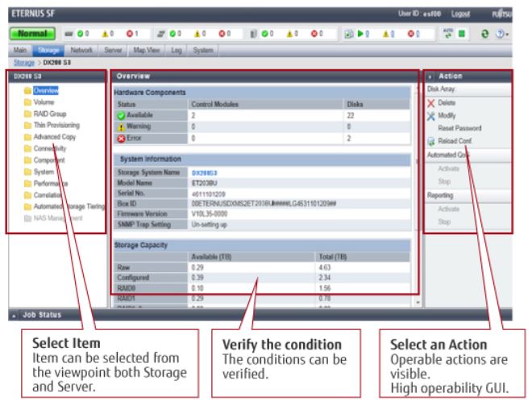Open the help dropdown arrow
Image resolution: width=532 pixels, height=405 pixels.
point(507,35)
